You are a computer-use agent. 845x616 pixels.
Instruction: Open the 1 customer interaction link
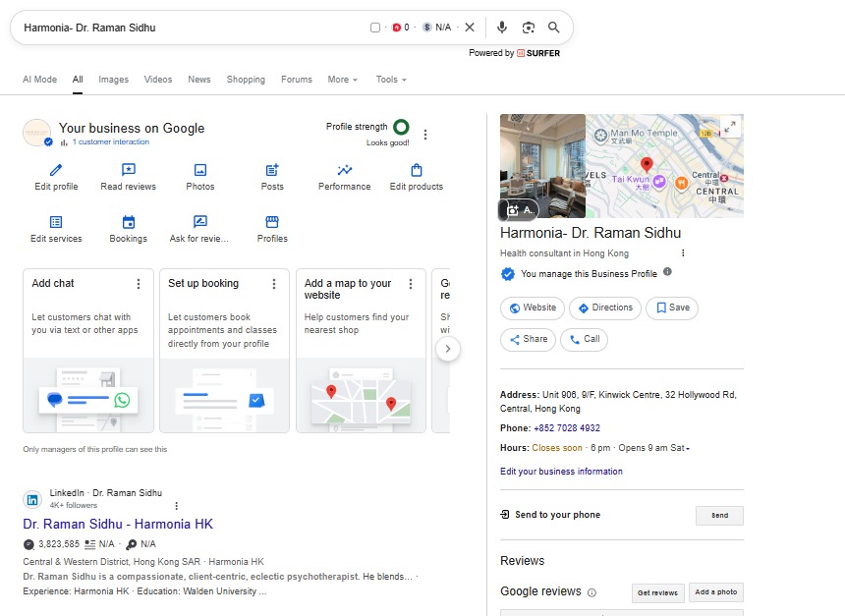[111, 141]
